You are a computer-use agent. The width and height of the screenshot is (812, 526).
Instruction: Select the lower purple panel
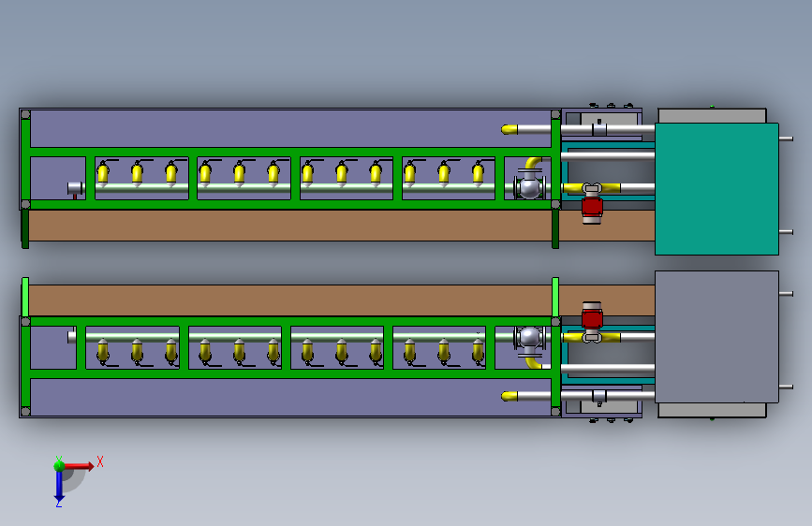[290, 397]
